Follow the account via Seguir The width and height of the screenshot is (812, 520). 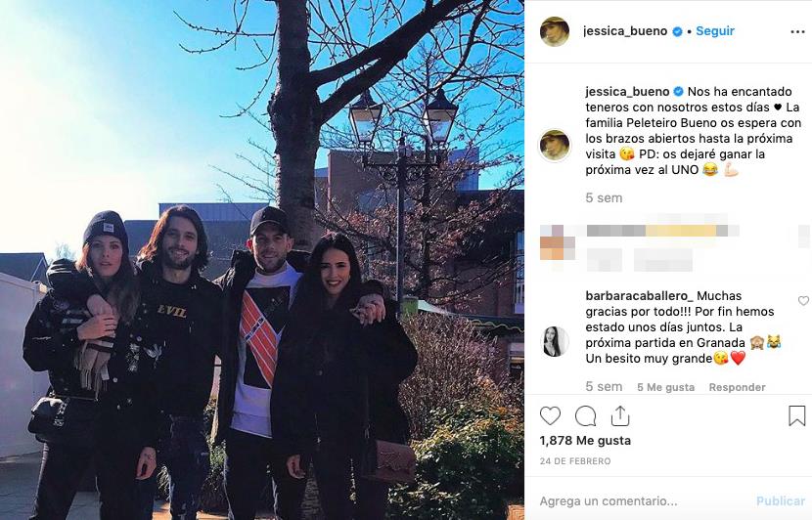[715, 31]
